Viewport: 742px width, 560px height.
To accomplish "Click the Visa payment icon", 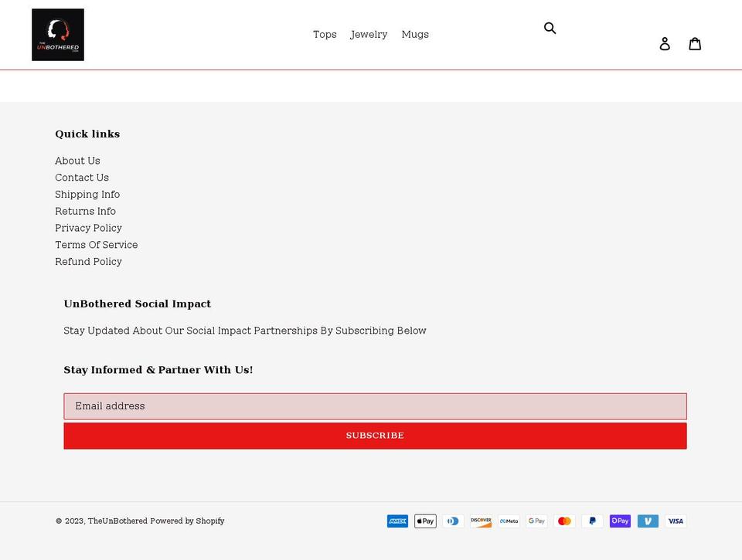I will 676,521.
